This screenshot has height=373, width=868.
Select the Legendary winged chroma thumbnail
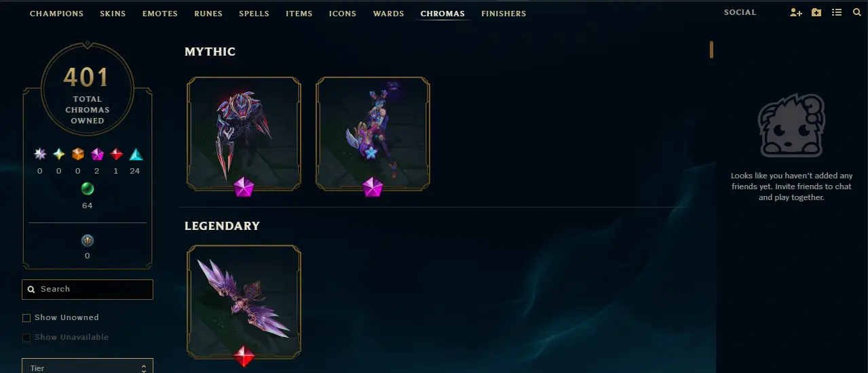point(244,302)
